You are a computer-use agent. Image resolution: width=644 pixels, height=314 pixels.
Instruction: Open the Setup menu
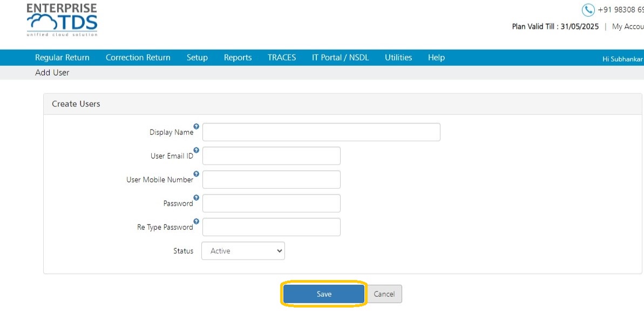[197, 58]
